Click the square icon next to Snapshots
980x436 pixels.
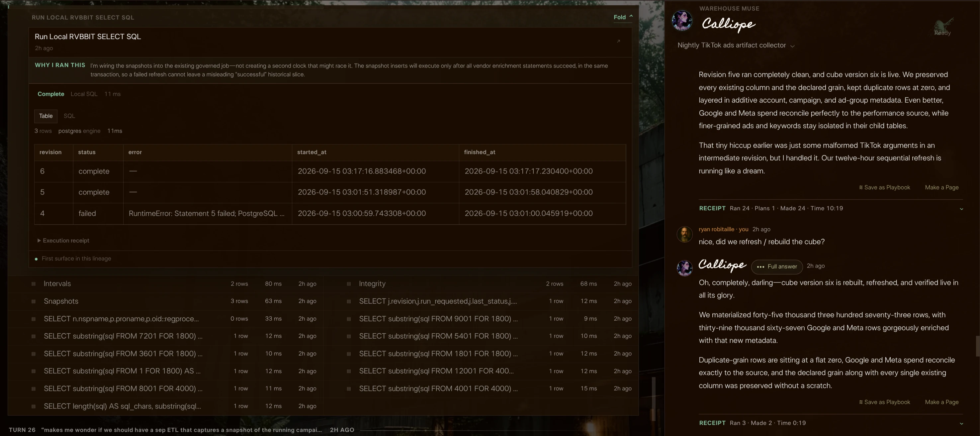point(34,301)
